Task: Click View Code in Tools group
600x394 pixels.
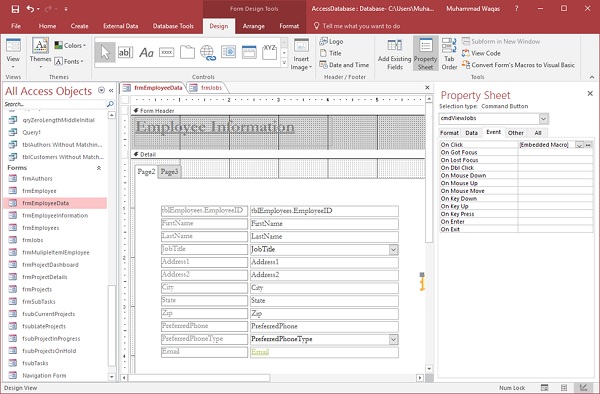Action: (481, 53)
